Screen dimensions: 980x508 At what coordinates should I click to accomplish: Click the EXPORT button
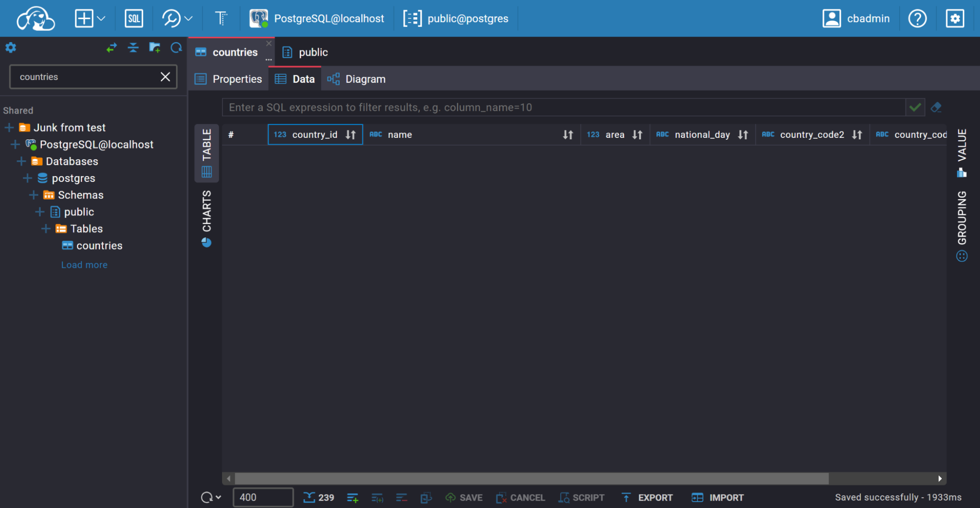(647, 498)
